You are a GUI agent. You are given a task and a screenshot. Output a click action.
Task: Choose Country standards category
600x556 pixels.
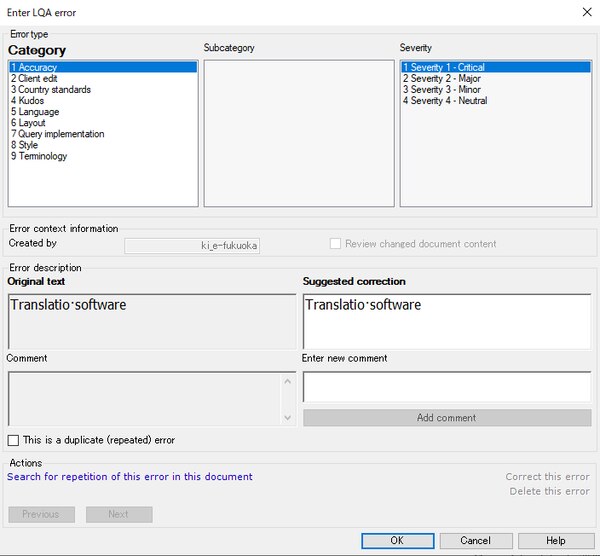(55, 89)
